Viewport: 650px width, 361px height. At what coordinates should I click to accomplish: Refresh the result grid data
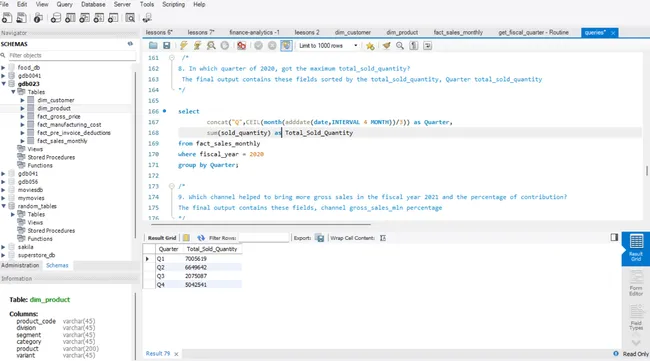[201, 238]
